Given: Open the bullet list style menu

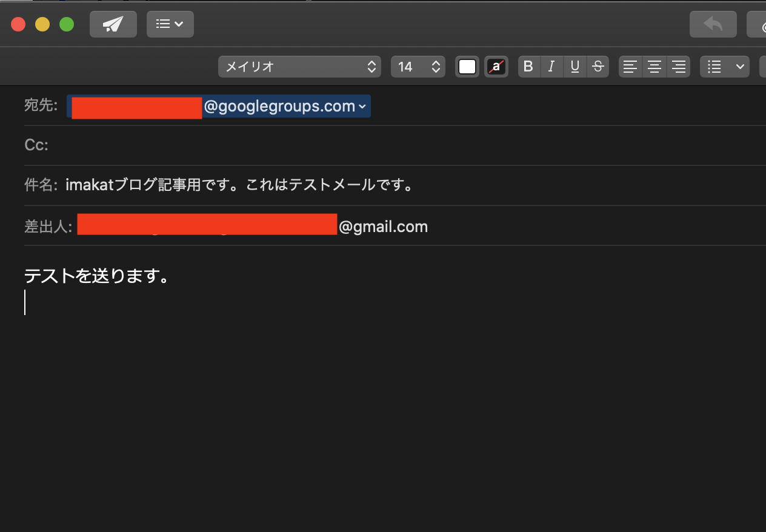Looking at the screenshot, I should [725, 67].
